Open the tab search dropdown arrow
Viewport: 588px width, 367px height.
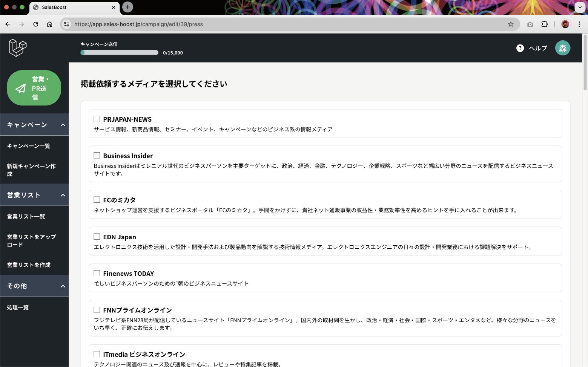[580, 7]
